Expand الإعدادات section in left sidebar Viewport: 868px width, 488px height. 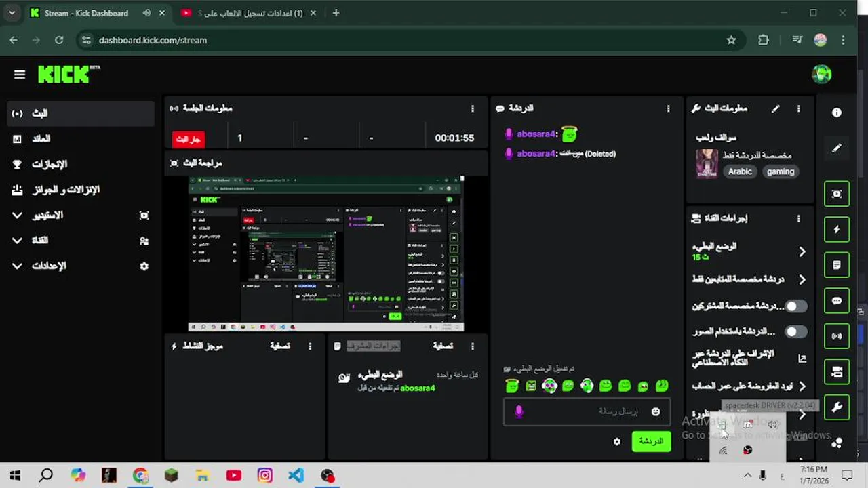click(18, 266)
